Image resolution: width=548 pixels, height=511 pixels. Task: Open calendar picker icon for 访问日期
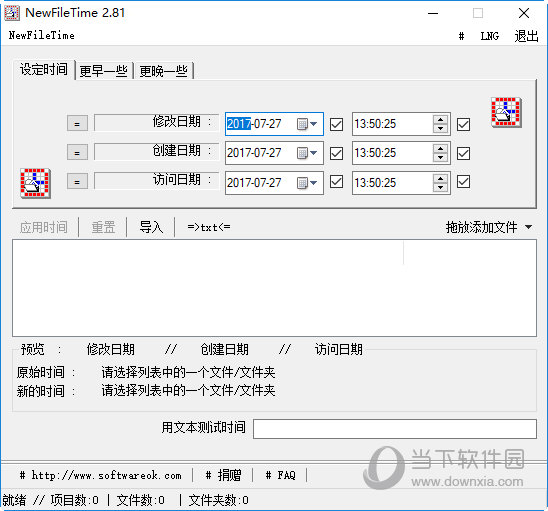(307, 182)
